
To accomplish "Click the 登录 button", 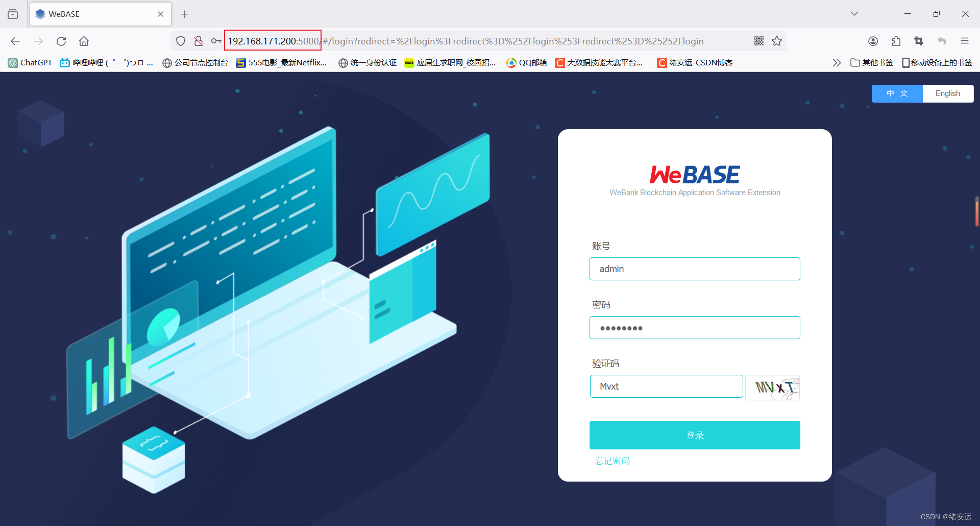I will pos(695,435).
